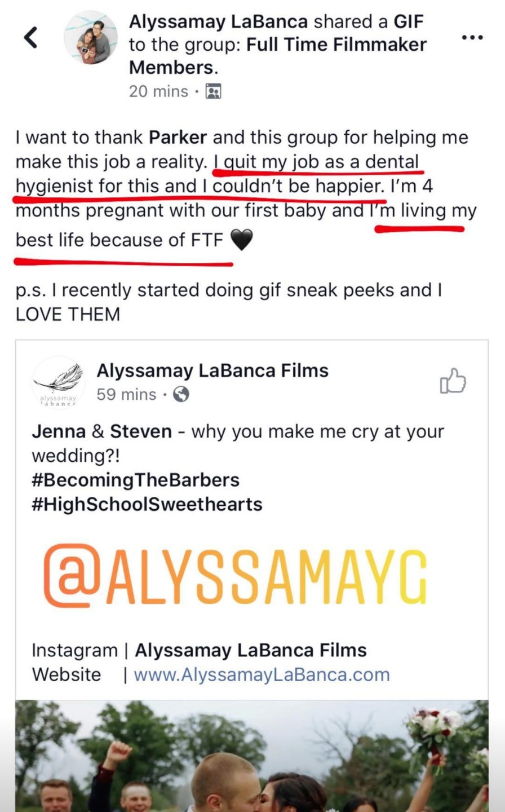Tap the back arrow icon
Screen dimensions: 505x812
[x=31, y=38]
